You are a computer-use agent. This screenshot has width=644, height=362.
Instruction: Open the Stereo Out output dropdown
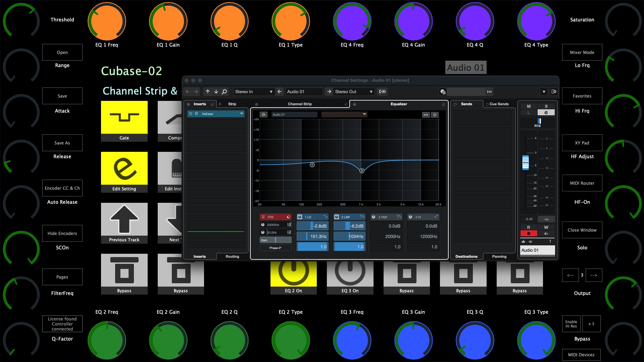tap(354, 92)
